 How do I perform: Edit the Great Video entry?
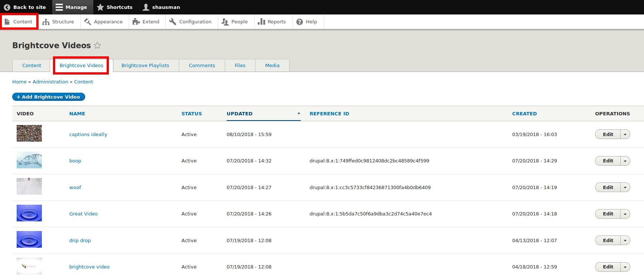coord(608,214)
